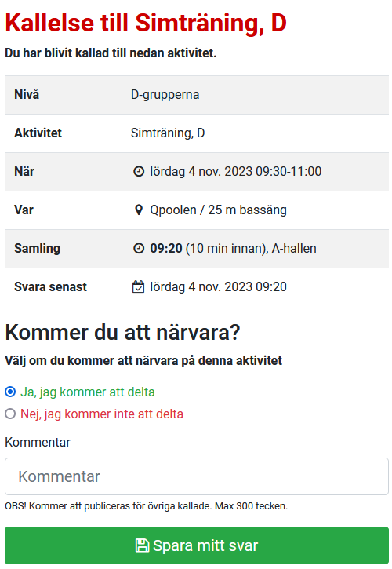Click the 'Qpoolen / 25 m bassäng' location text
The height and width of the screenshot is (569, 392).
(x=218, y=210)
